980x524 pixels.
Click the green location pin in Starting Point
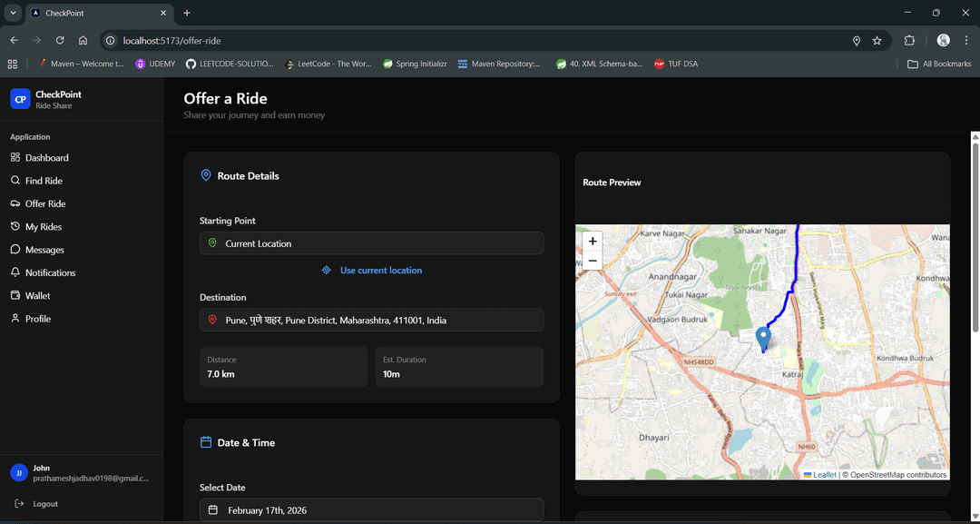point(212,243)
